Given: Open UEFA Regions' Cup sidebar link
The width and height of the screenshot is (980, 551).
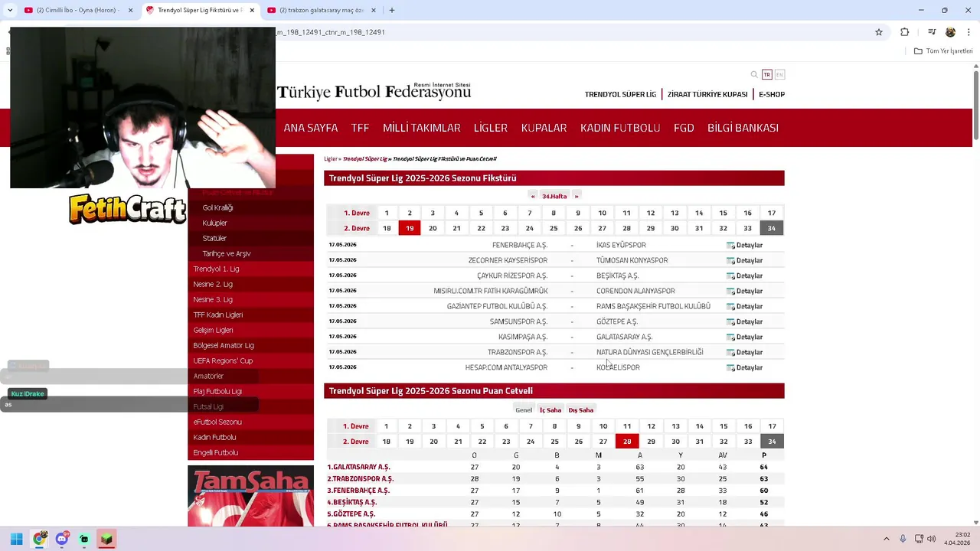Looking at the screenshot, I should point(223,360).
